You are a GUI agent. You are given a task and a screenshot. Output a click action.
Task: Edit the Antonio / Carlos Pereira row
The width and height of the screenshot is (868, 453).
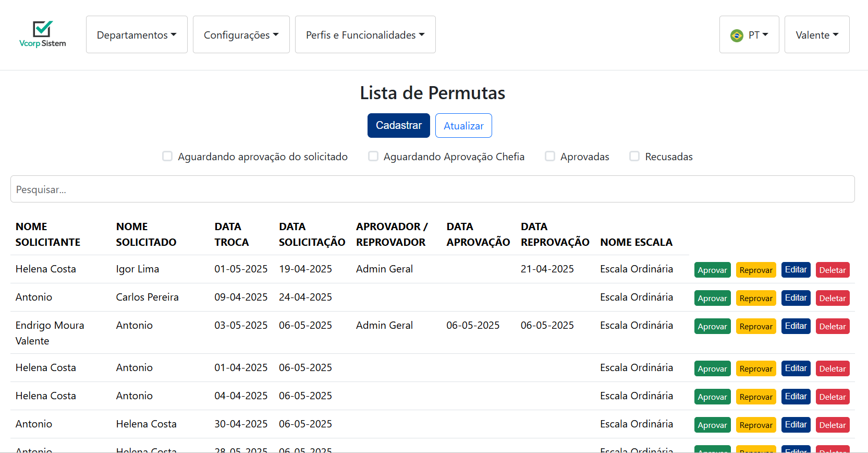pos(796,298)
